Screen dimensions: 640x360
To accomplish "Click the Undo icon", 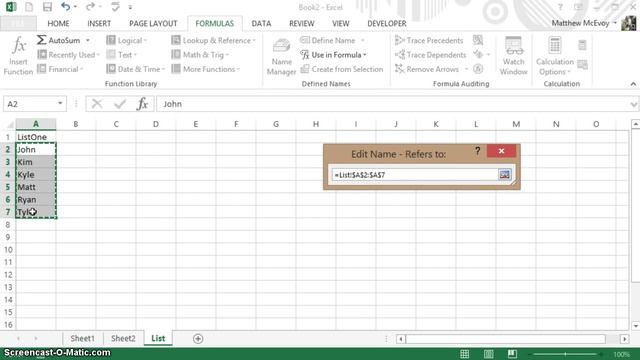I will 65,7.
